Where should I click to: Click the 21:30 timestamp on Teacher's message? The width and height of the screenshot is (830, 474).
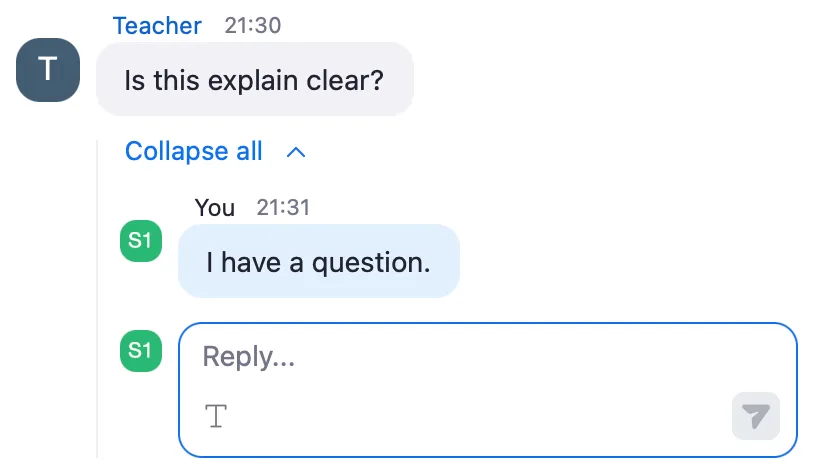[x=253, y=26]
